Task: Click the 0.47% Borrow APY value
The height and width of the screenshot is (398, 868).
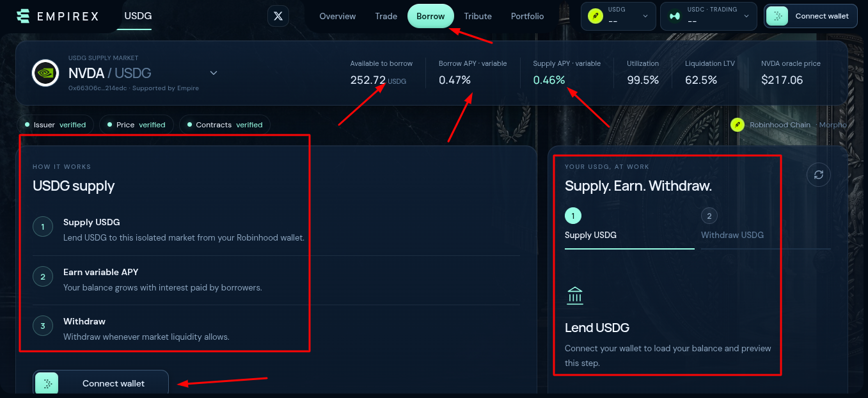Action: [455, 80]
